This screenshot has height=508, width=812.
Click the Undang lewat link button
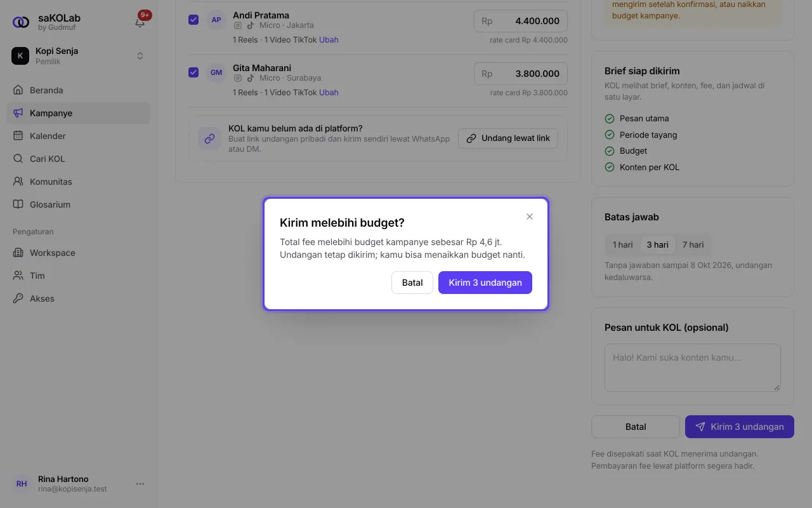coord(508,138)
